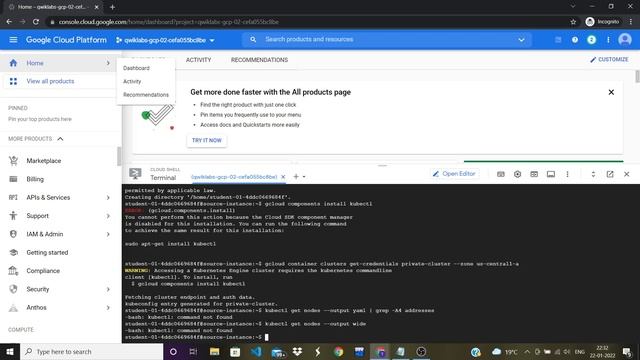Select the qwiklabs Cloud Shell terminal tab
640x360 pixels.
(x=234, y=177)
